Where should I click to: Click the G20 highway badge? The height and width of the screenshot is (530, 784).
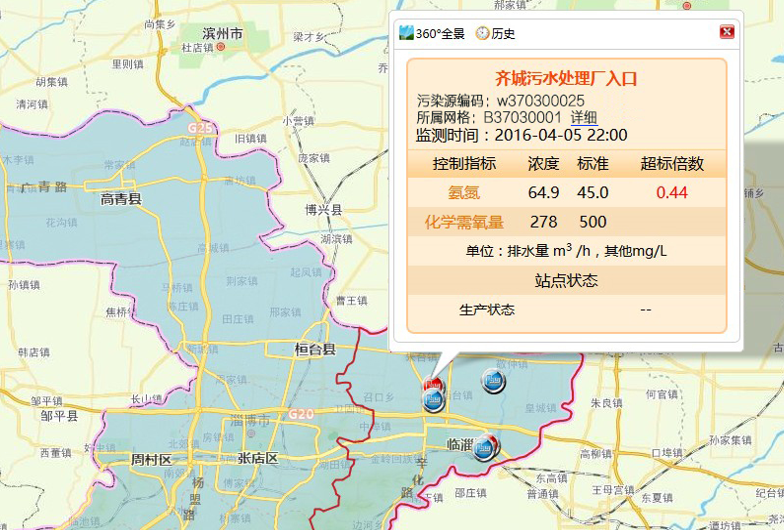(301, 414)
